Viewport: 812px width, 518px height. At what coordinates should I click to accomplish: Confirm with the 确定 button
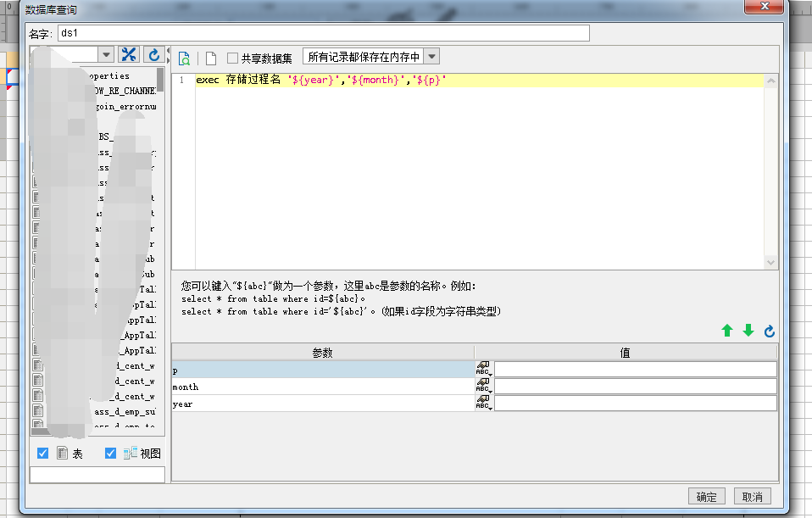pos(706,496)
